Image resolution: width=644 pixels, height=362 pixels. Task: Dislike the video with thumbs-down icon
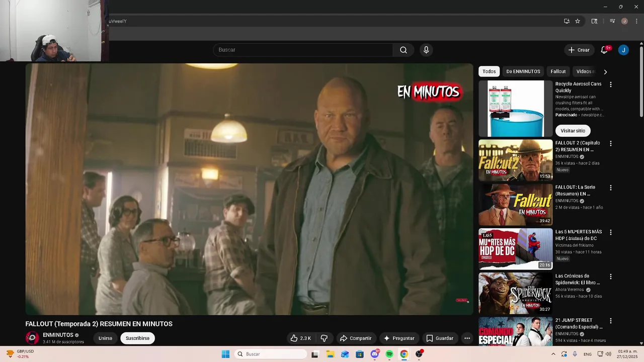(325, 338)
